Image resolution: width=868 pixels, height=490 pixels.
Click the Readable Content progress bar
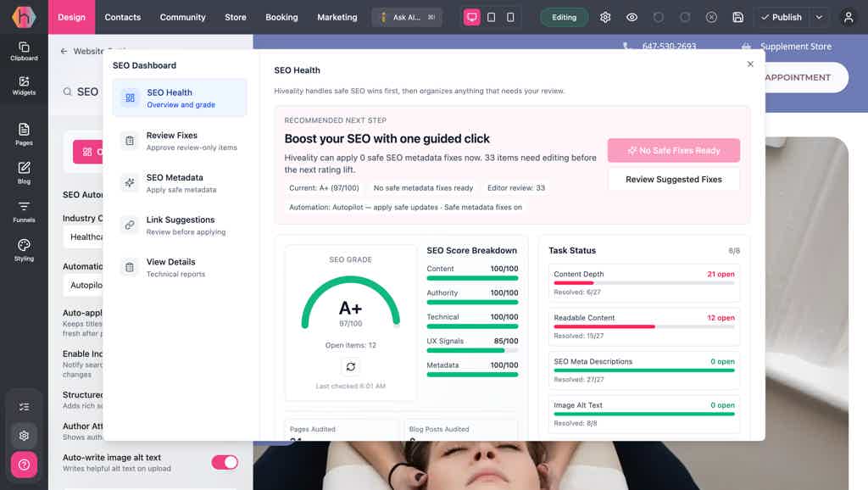644,326
